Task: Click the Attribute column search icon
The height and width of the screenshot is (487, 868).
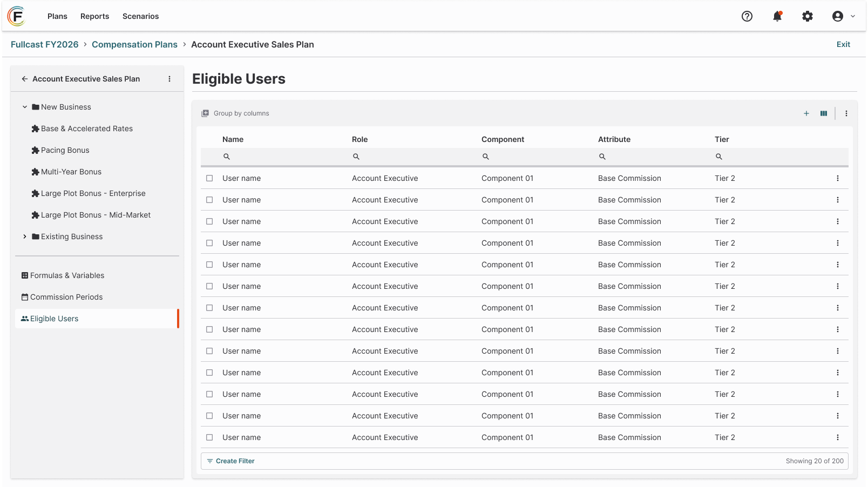Action: pos(602,157)
